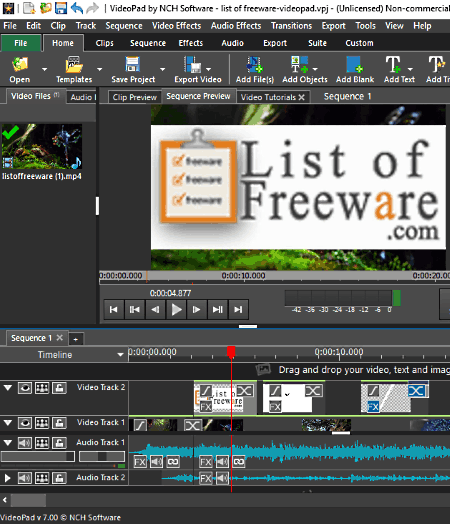The height and width of the screenshot is (524, 450).
Task: Adjust Audio Track 1 pan slider
Action: (102, 456)
